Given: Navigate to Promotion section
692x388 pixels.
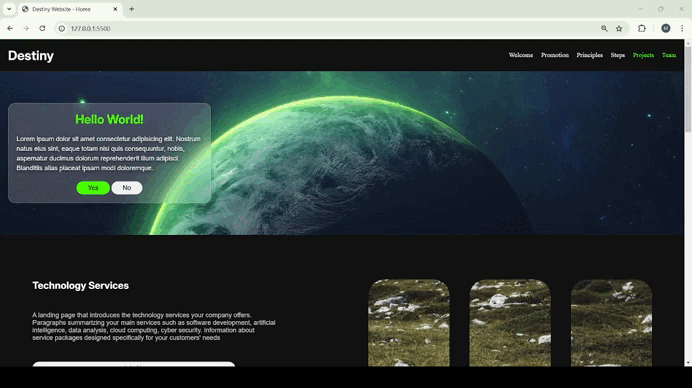Looking at the screenshot, I should click(x=555, y=55).
